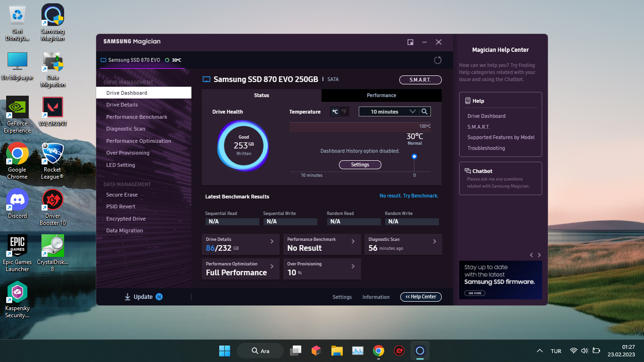Switch to the Performance tab
Screen dimensions: 644x362
click(381, 95)
